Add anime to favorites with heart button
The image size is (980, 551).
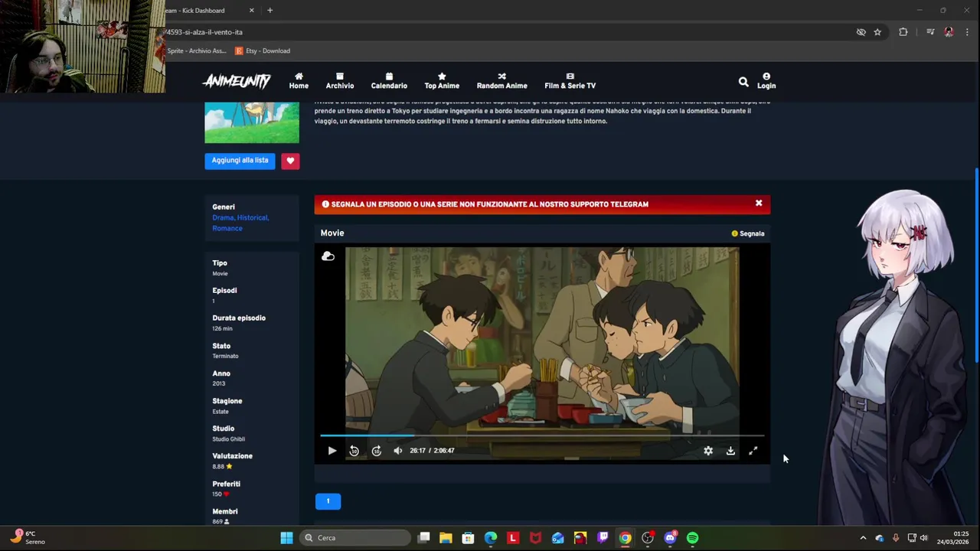click(290, 161)
